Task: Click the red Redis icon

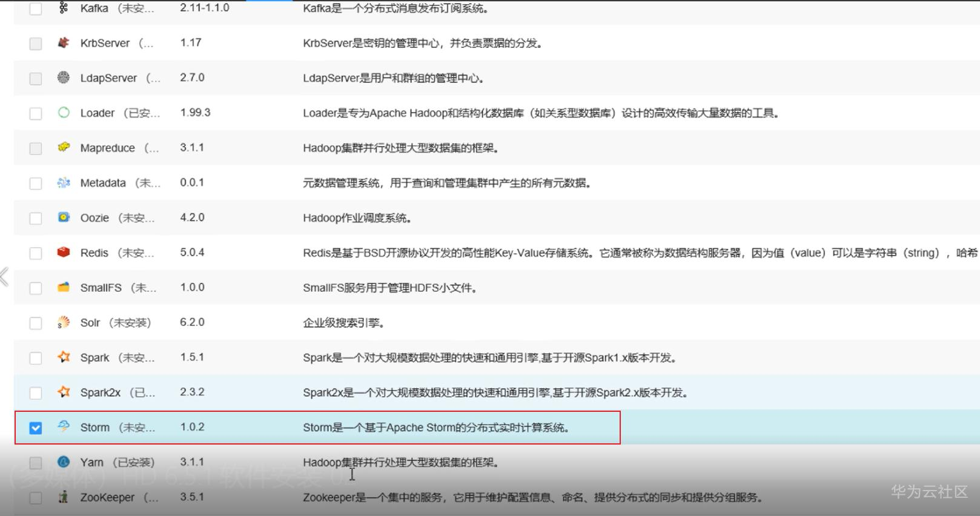Action: point(64,252)
